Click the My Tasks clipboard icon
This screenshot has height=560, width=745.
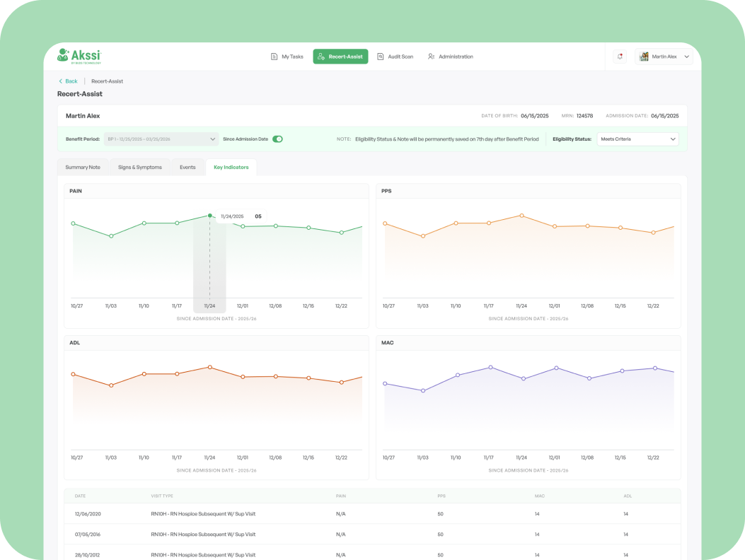[274, 57]
